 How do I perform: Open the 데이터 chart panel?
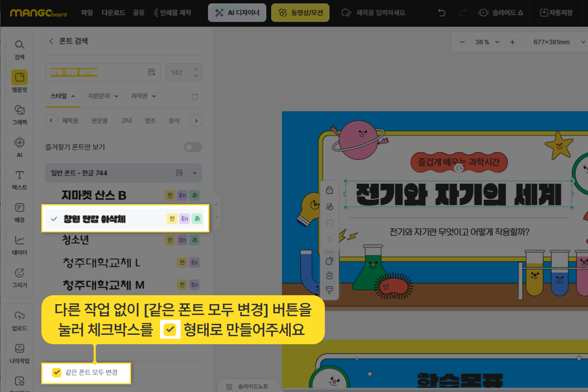[19, 245]
